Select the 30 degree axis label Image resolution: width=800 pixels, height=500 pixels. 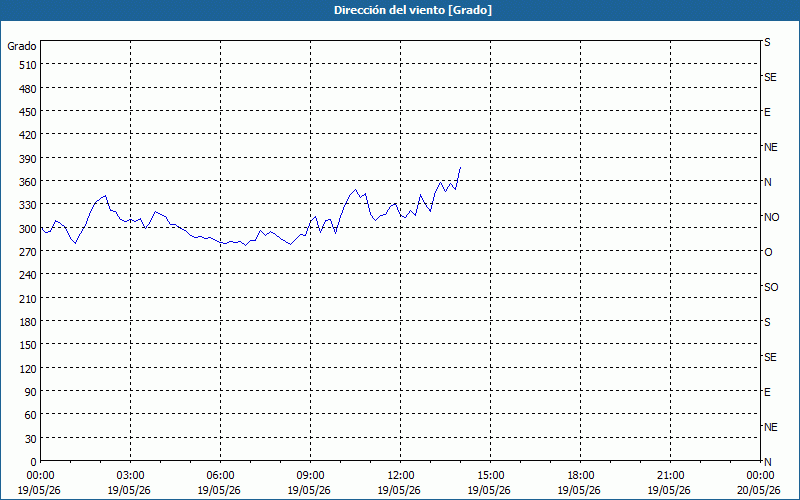click(31, 439)
